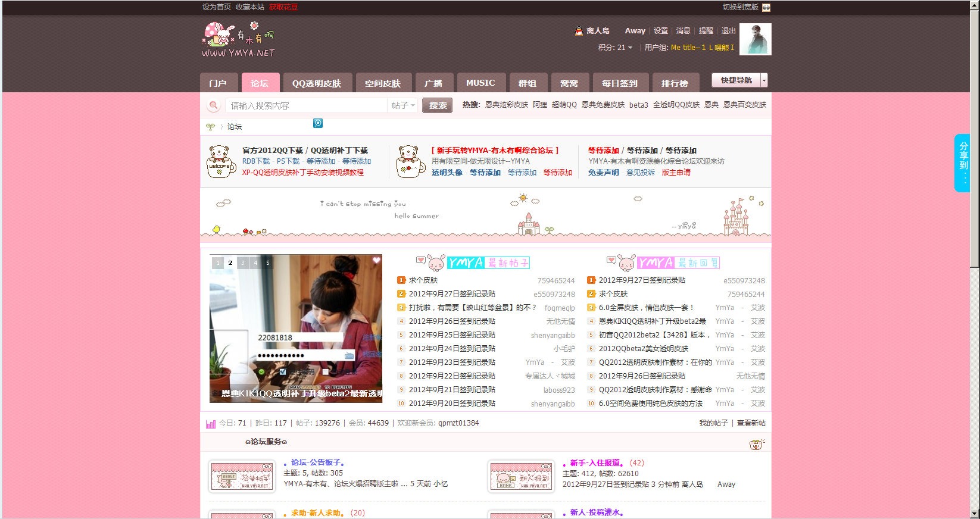Click the statistics bar chart icon
Viewport: 980px width, 519px height.
click(x=211, y=424)
